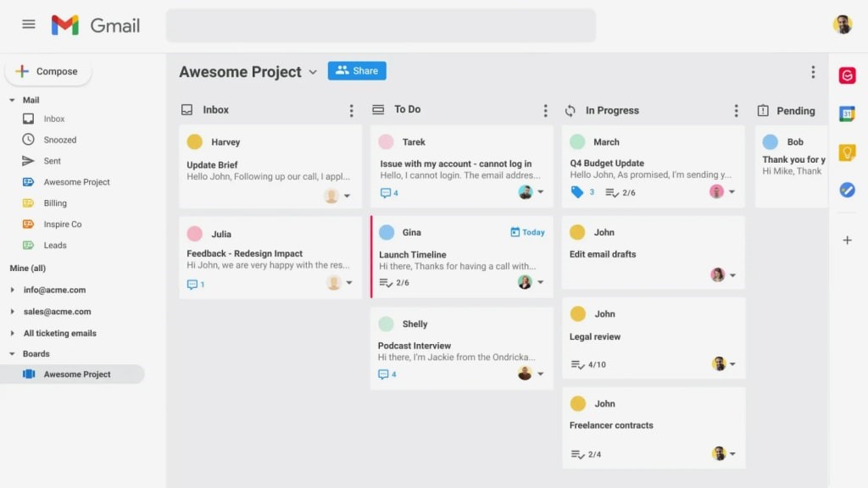Open assignee dropdown on Harvey's card
Image resolution: width=868 pixels, height=488 pixels.
click(348, 197)
